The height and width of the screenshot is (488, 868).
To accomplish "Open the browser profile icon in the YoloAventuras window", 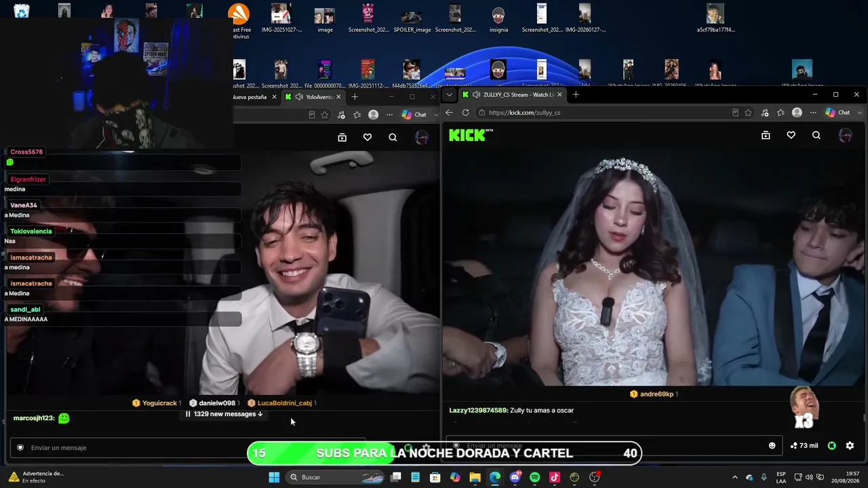I will click(x=373, y=115).
